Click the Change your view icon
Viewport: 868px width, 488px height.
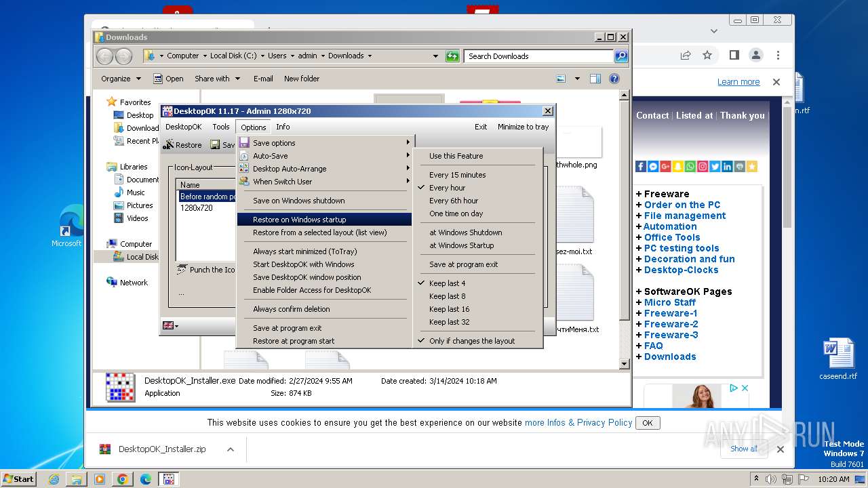click(x=561, y=79)
